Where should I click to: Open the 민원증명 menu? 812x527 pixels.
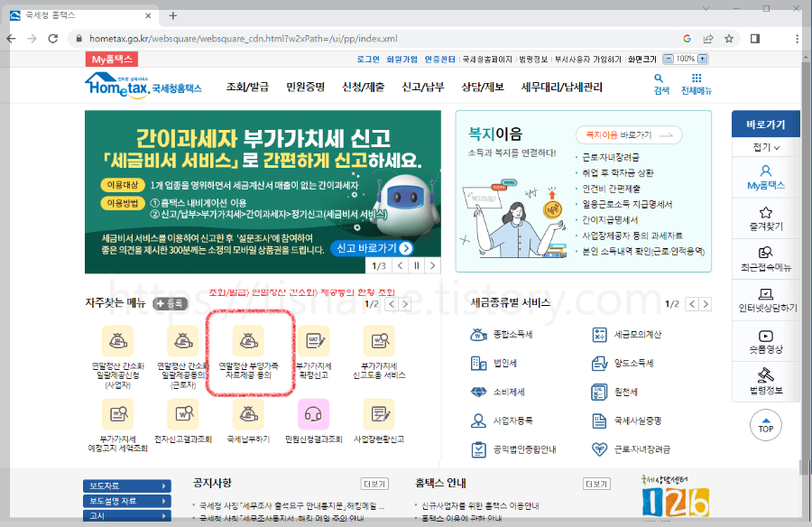(306, 87)
